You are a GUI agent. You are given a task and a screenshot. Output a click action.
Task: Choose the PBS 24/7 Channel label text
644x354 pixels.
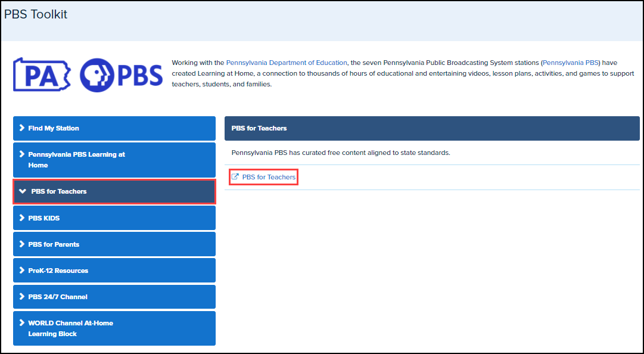tap(58, 297)
